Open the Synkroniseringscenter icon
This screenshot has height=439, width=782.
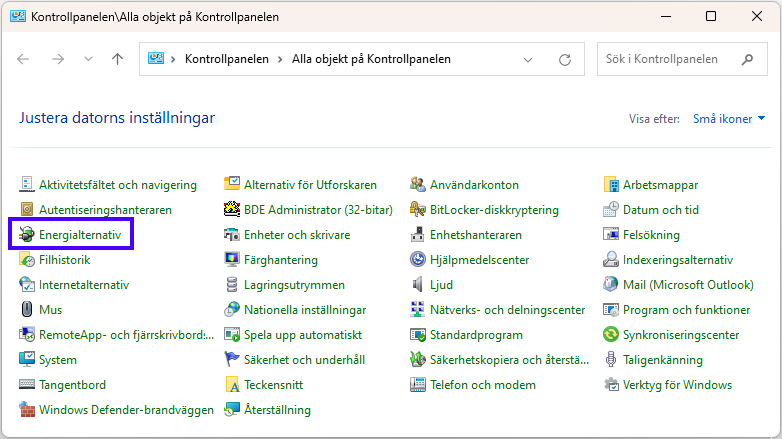[612, 335]
